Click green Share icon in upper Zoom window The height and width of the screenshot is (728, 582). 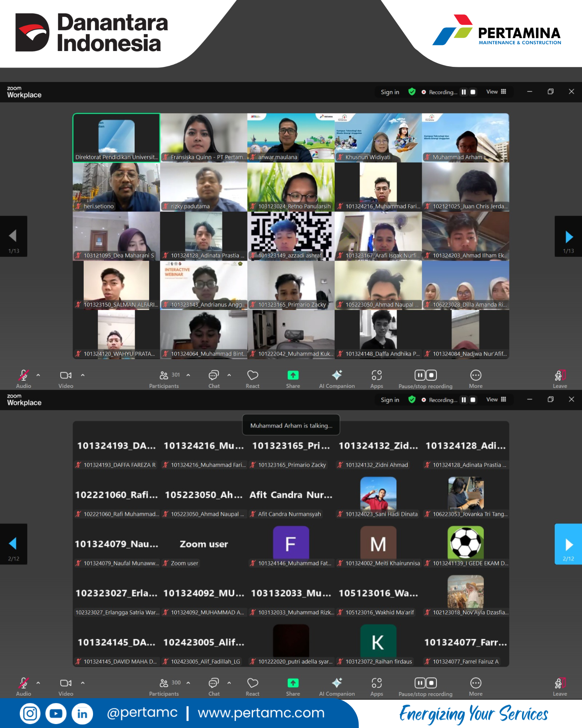(293, 376)
